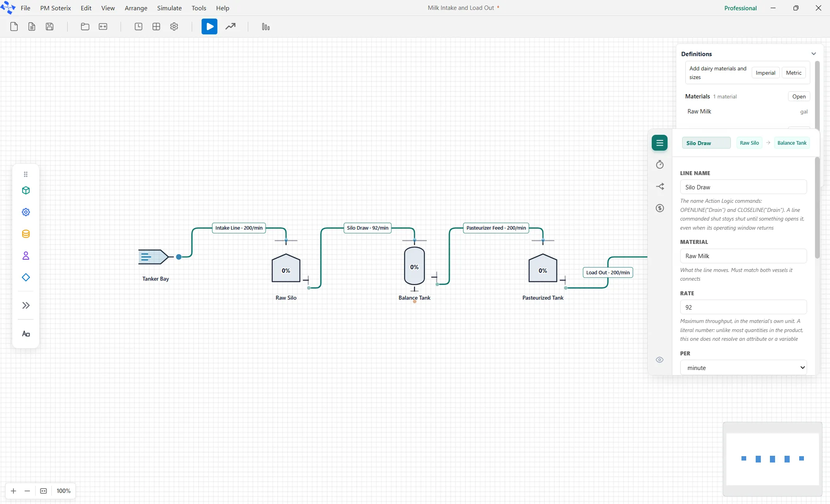Click the grid layout toolbar icon
The height and width of the screenshot is (504, 830).
click(156, 26)
